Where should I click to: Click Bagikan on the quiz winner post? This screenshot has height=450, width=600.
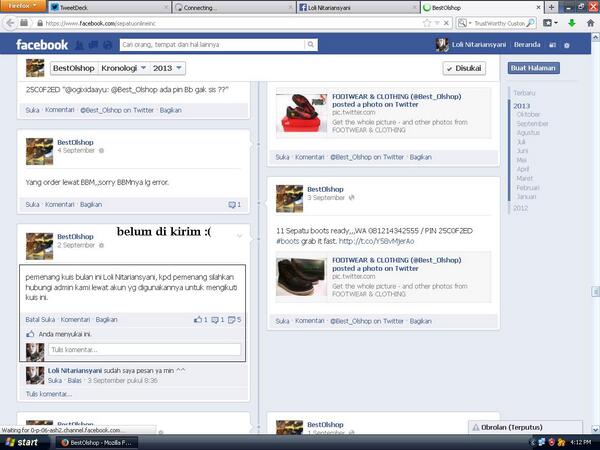106,320
